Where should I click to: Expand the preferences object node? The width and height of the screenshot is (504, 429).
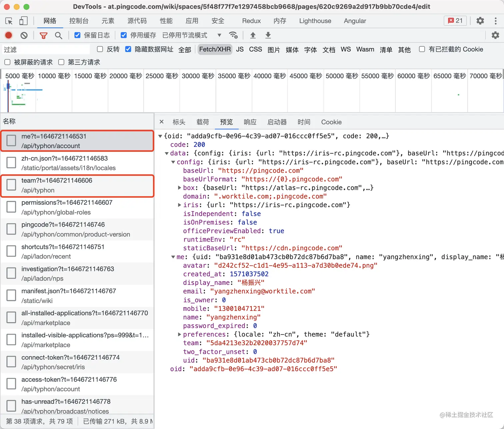click(x=180, y=334)
